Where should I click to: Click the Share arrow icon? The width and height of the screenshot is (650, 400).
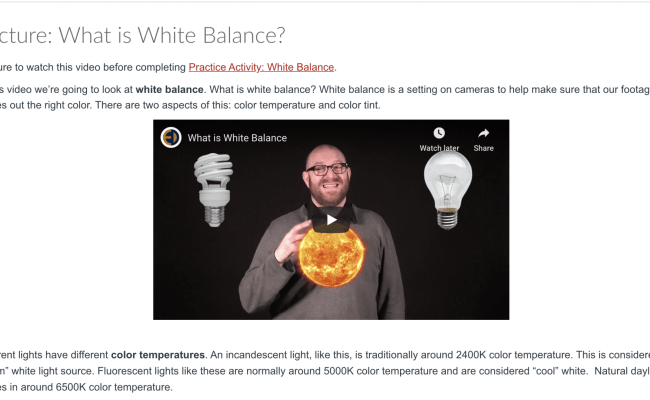[x=483, y=133]
